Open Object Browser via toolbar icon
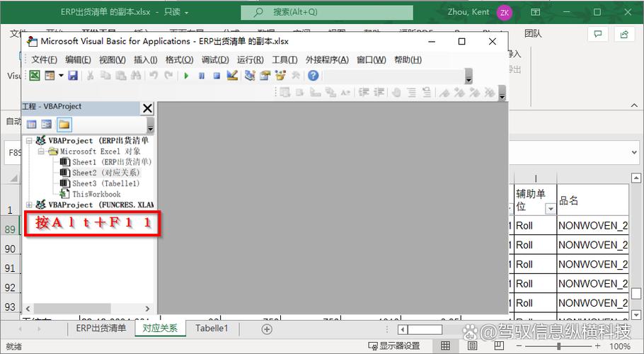 tap(280, 76)
